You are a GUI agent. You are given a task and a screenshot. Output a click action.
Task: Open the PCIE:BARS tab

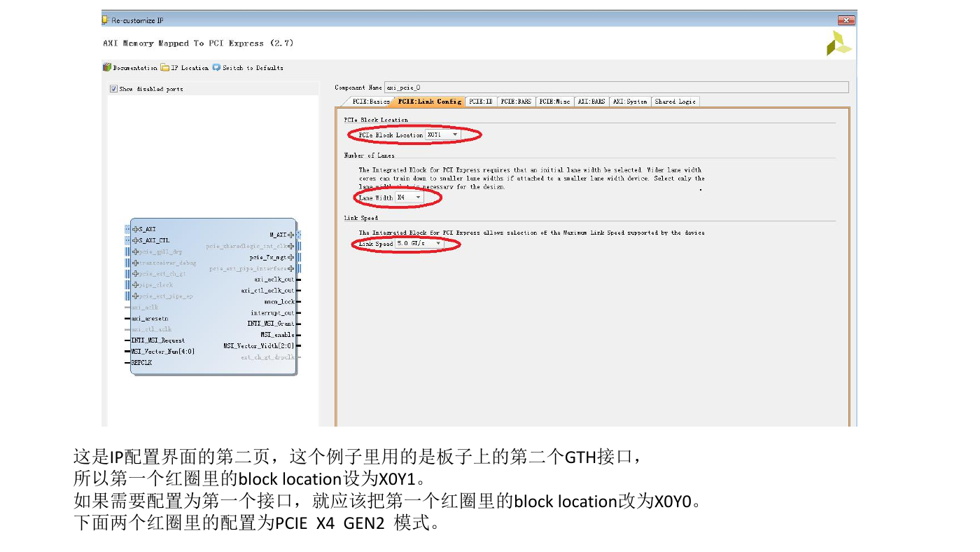(x=516, y=102)
